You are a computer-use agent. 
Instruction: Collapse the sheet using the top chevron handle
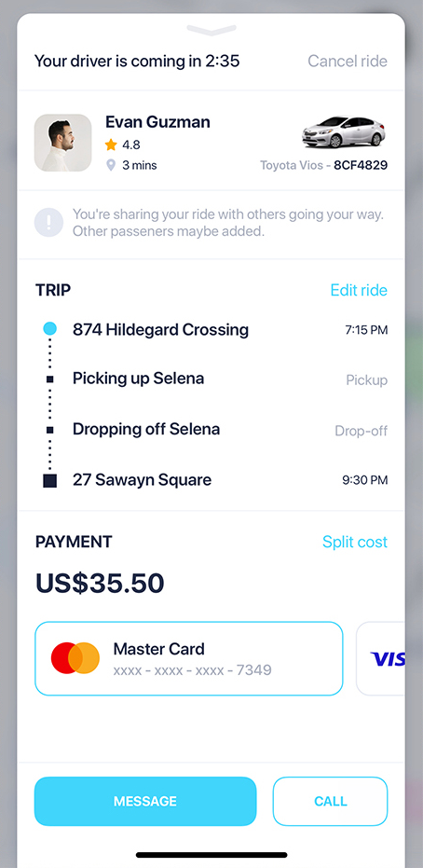click(211, 30)
